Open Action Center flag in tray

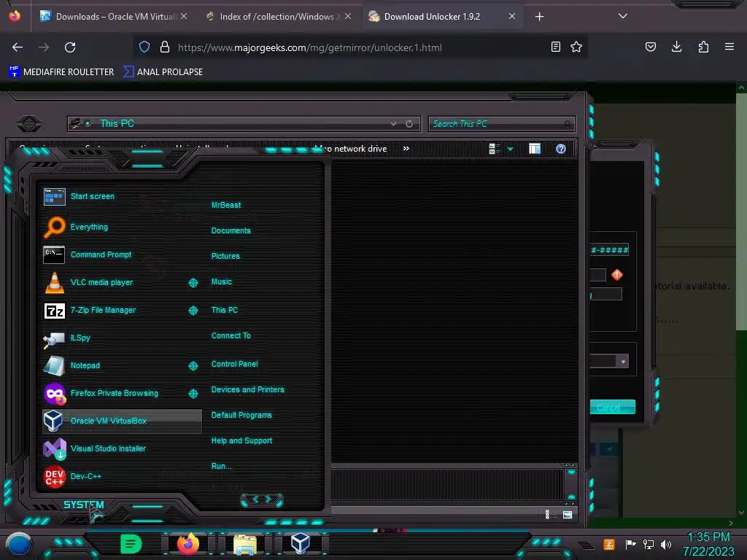pyautogui.click(x=631, y=544)
